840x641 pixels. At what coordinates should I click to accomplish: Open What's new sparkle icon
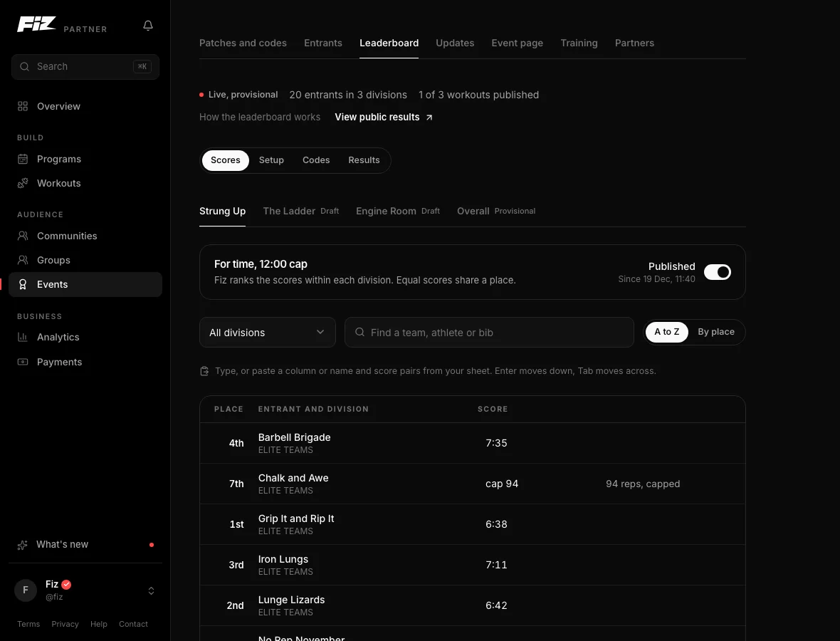click(23, 545)
